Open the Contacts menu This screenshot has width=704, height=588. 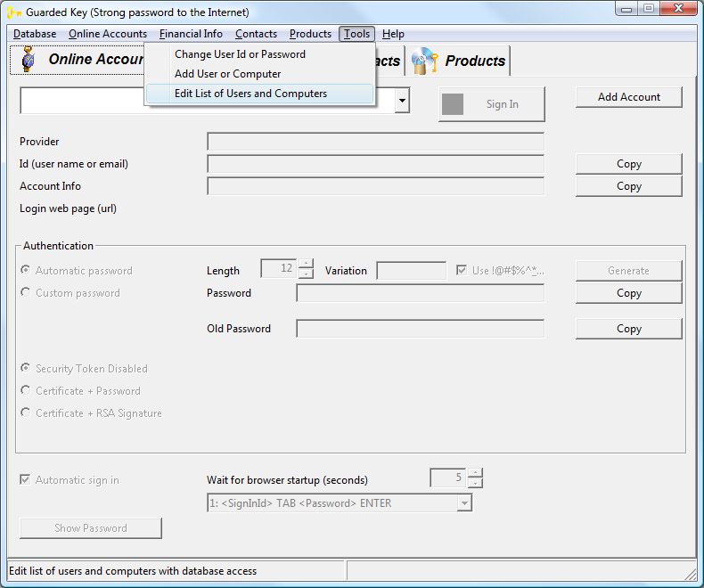pyautogui.click(x=256, y=34)
